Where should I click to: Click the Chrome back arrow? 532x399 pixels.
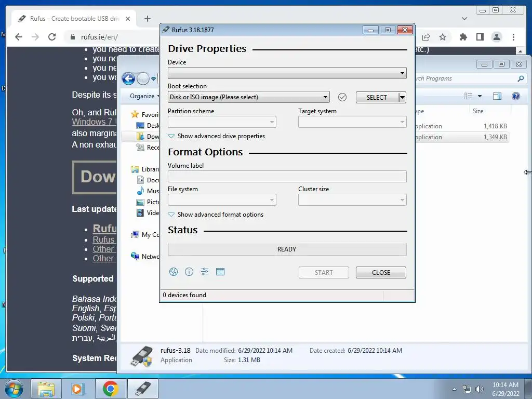coord(19,37)
